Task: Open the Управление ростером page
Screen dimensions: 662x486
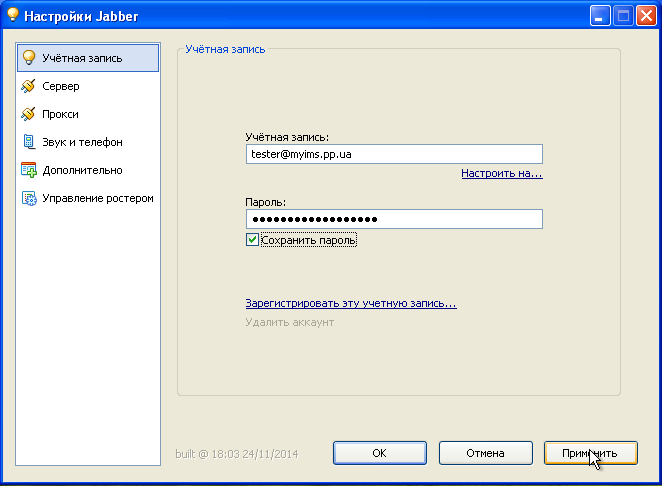Action: [x=88, y=198]
